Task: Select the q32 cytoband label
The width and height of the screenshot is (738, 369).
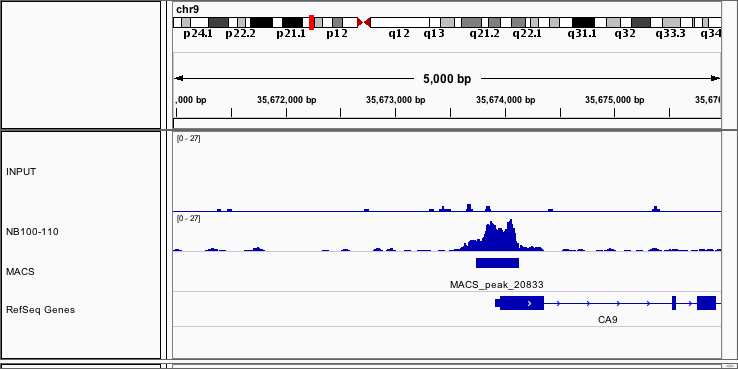Action: (625, 34)
